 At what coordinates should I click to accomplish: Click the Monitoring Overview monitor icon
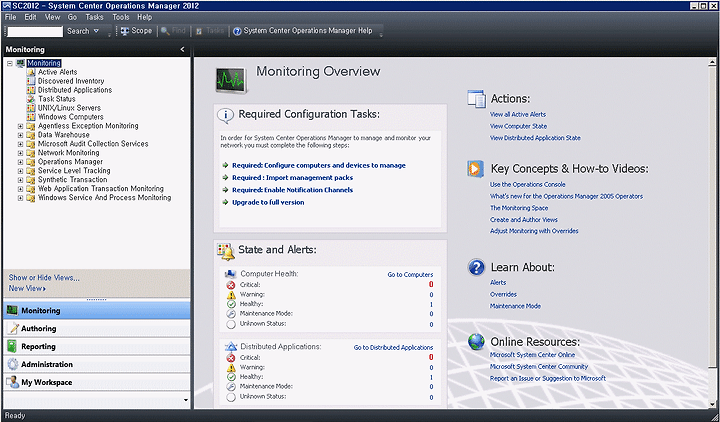231,79
